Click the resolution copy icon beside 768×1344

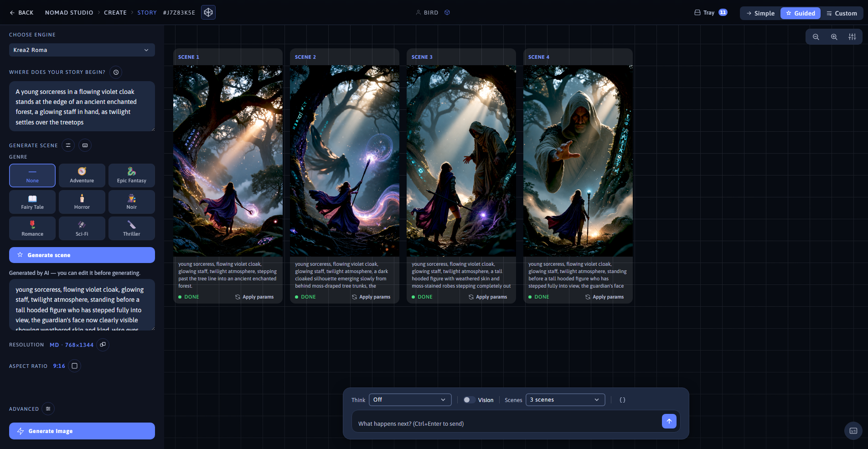[x=103, y=345]
